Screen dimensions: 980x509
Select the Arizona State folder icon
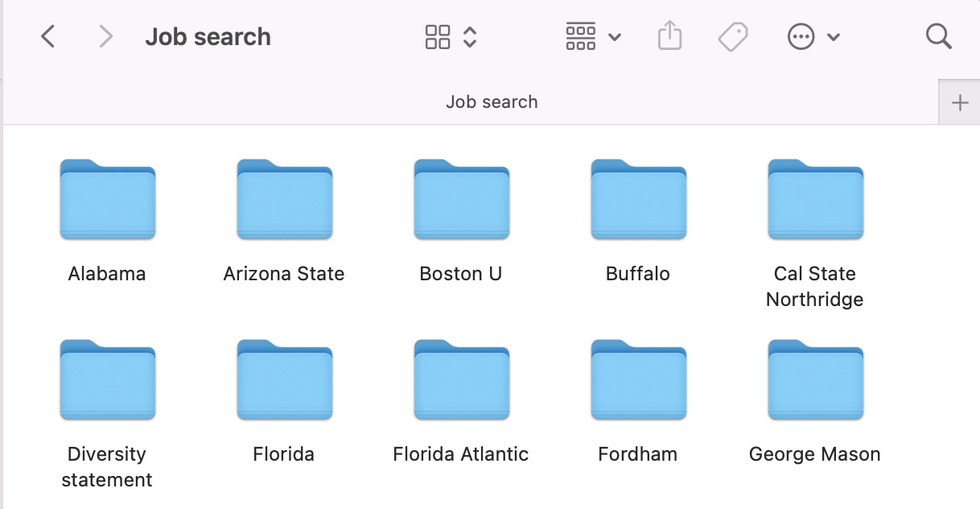point(285,199)
